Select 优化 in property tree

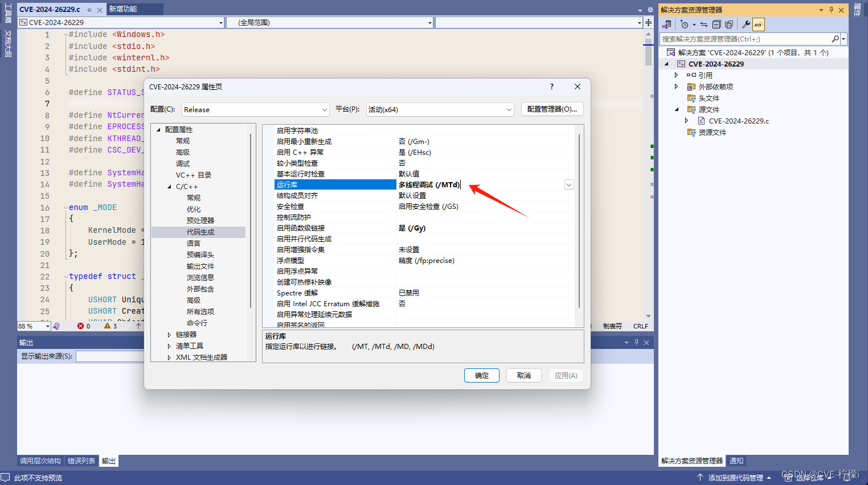tap(194, 209)
